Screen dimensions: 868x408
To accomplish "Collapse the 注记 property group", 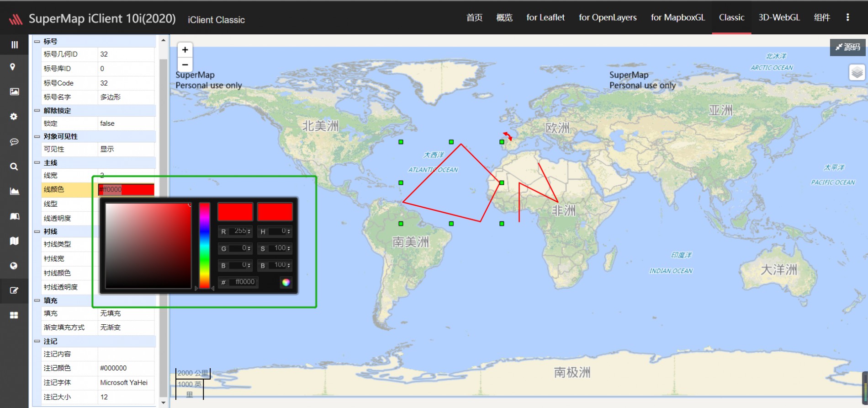I will click(37, 341).
